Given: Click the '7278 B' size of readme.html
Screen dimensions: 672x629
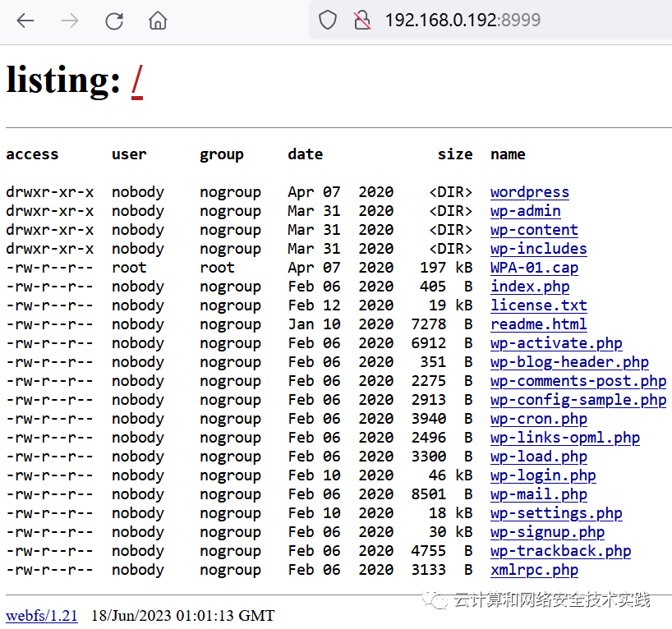Looking at the screenshot, I should click(x=442, y=324).
